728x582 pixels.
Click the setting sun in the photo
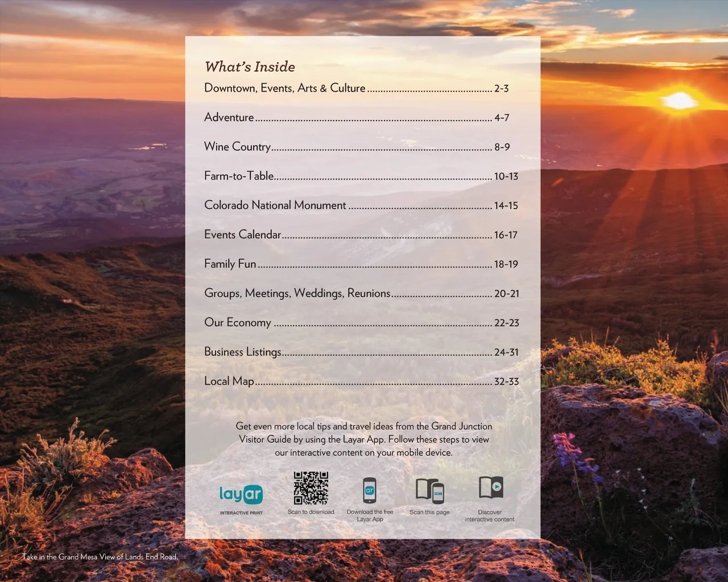pos(679,101)
